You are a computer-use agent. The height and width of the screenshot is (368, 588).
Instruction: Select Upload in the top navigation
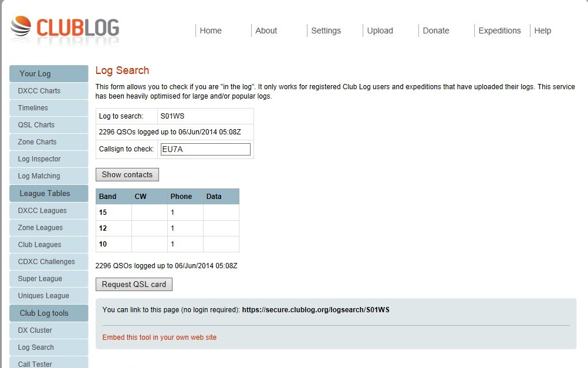(380, 31)
